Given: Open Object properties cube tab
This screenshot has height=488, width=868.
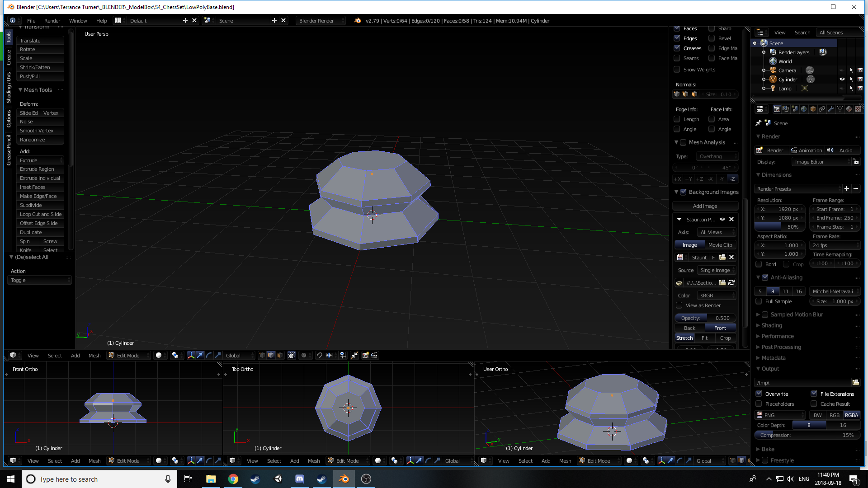Looking at the screenshot, I should pos(813,109).
